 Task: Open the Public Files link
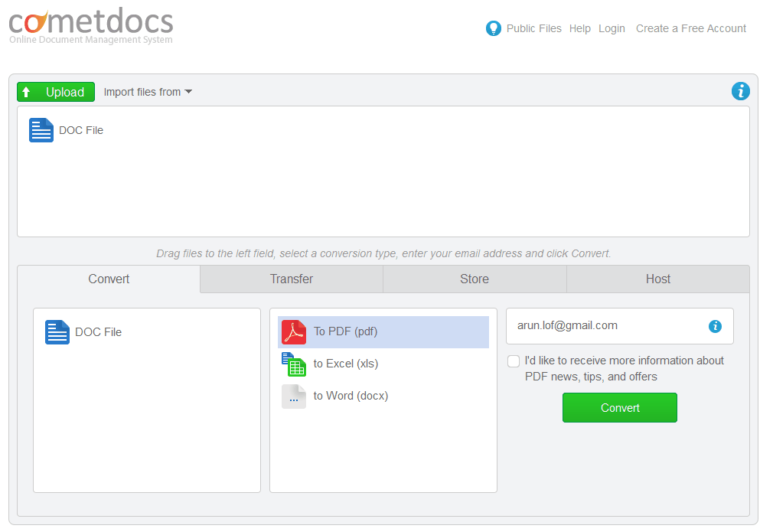pyautogui.click(x=534, y=28)
